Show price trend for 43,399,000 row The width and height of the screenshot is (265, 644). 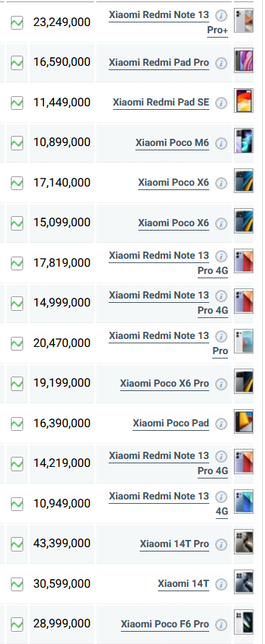pyautogui.click(x=17, y=544)
